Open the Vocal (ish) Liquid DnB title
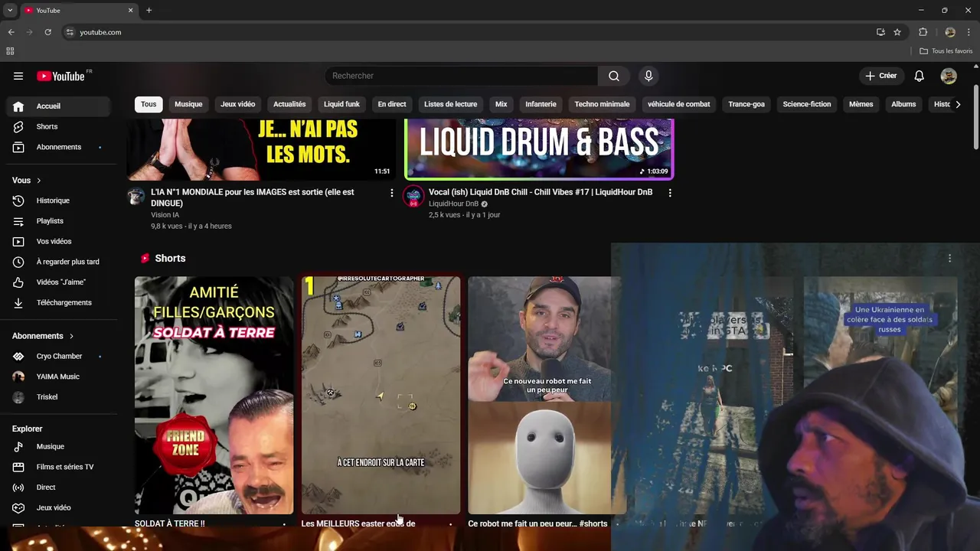Viewport: 980px width, 551px height. (x=541, y=192)
